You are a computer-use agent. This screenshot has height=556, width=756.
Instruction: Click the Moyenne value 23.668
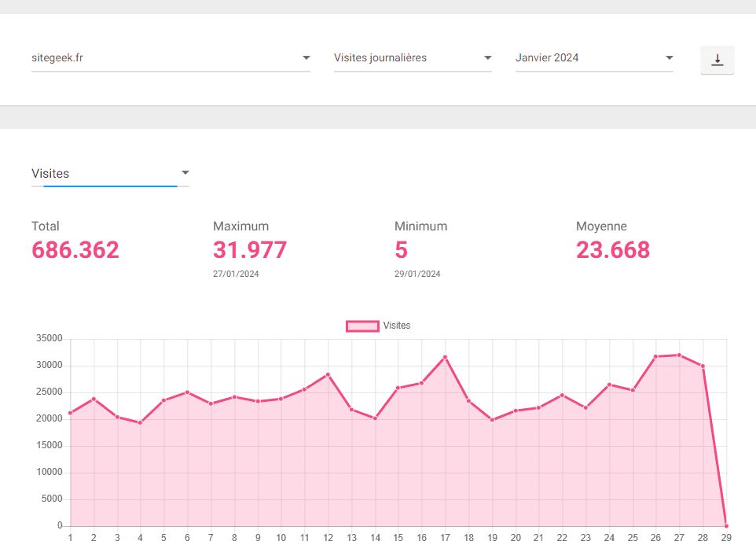point(613,250)
